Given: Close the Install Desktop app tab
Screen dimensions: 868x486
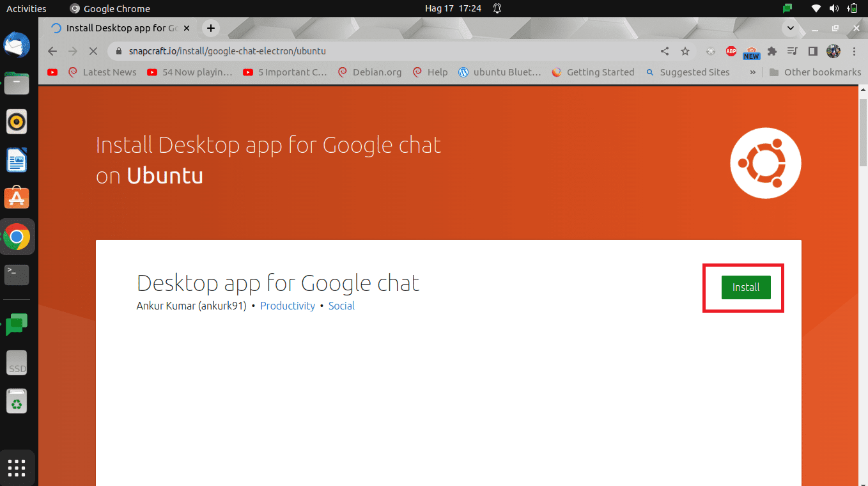Looking at the screenshot, I should coord(187,28).
